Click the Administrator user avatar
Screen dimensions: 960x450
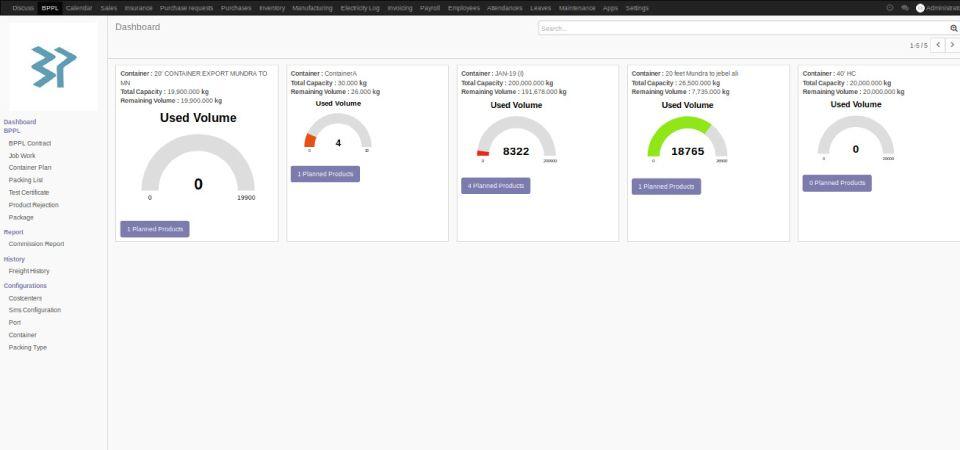click(920, 8)
